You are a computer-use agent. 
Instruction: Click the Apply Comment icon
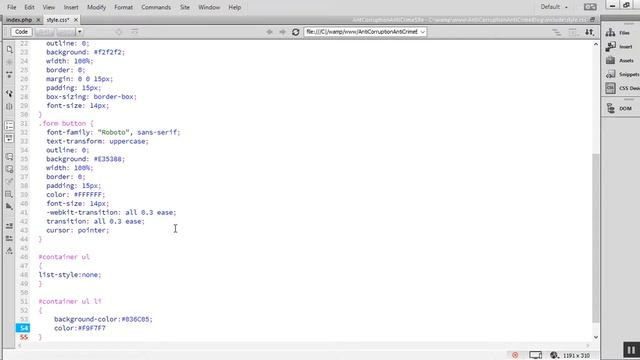(x=9, y=157)
